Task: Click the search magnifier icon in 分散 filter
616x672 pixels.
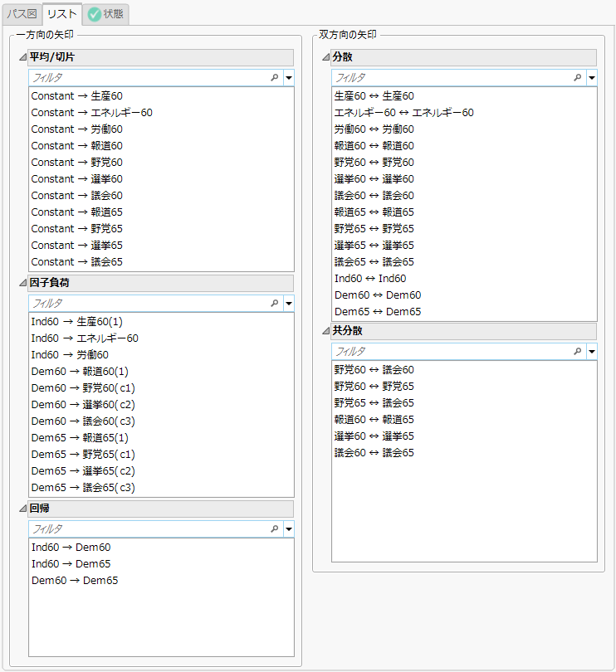Action: [577, 78]
